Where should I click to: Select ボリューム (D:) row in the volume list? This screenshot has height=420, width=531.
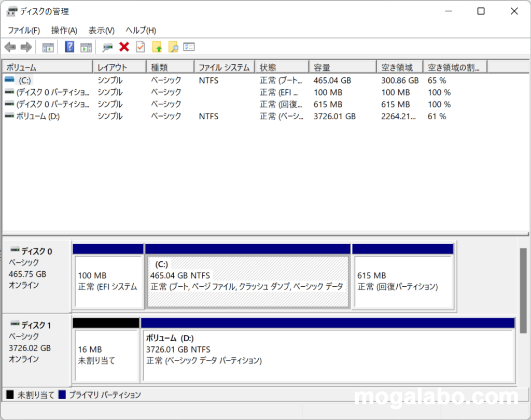click(x=38, y=117)
